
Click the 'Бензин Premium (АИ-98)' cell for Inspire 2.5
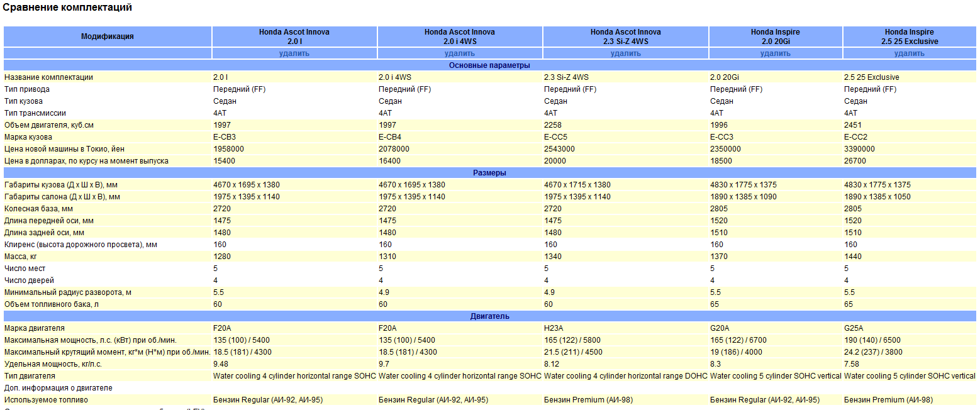[x=888, y=400]
